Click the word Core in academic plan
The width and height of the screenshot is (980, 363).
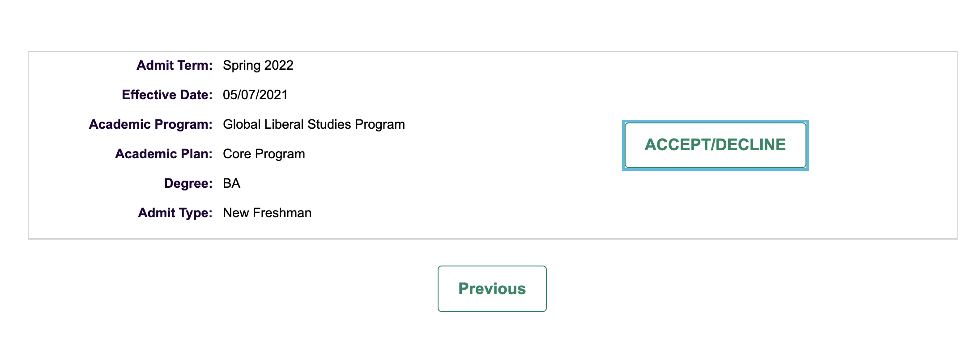pyautogui.click(x=237, y=154)
